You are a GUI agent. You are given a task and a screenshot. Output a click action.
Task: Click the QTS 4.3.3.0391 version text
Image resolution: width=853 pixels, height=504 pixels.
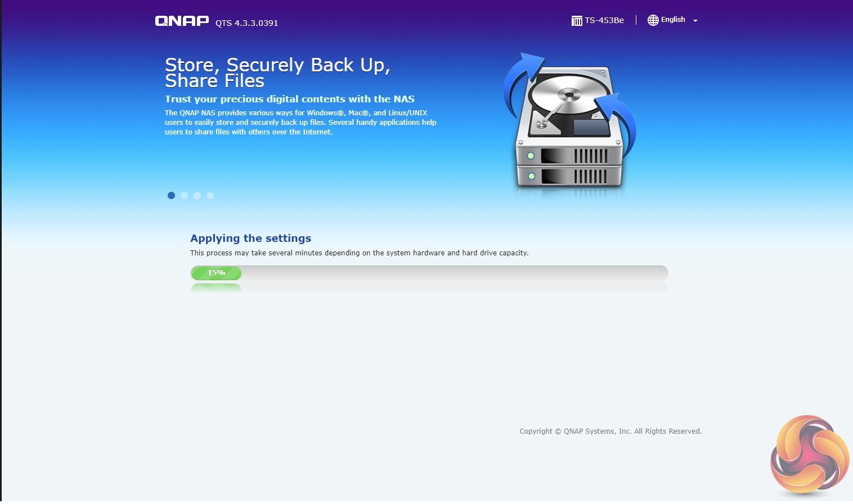pos(247,23)
